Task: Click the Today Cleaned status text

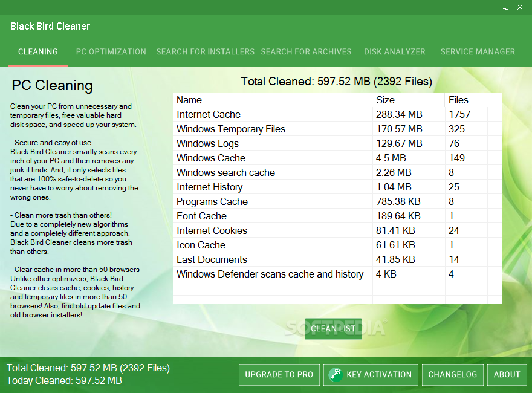Action: pos(64,380)
